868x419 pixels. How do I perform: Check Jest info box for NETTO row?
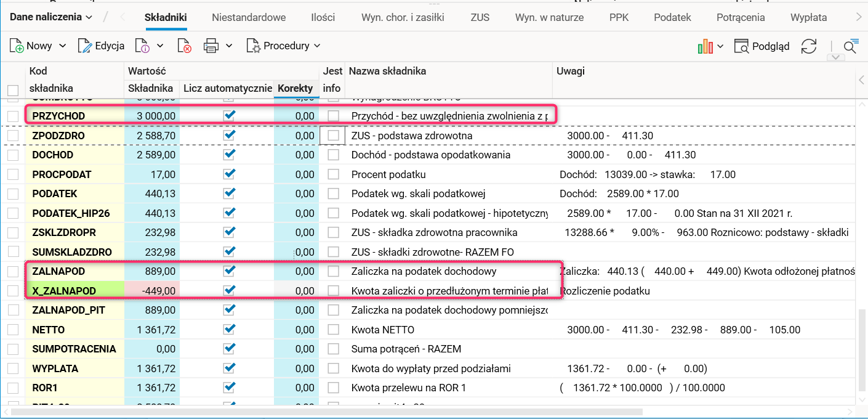pyautogui.click(x=334, y=330)
